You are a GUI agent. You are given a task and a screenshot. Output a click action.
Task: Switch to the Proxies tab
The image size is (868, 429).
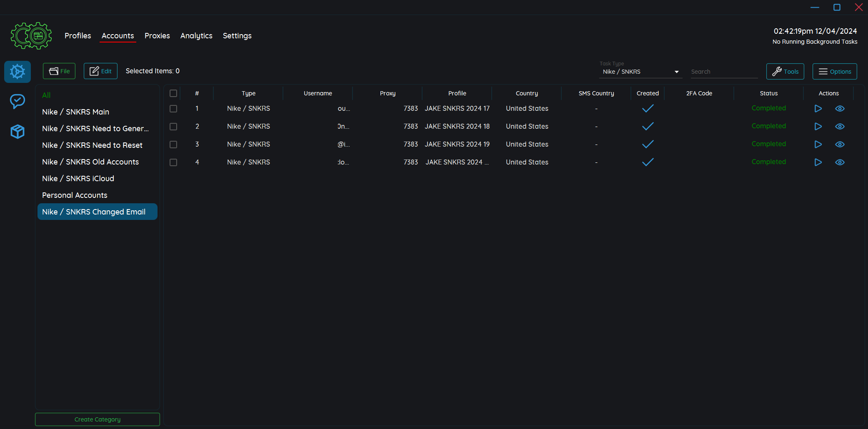click(x=157, y=36)
